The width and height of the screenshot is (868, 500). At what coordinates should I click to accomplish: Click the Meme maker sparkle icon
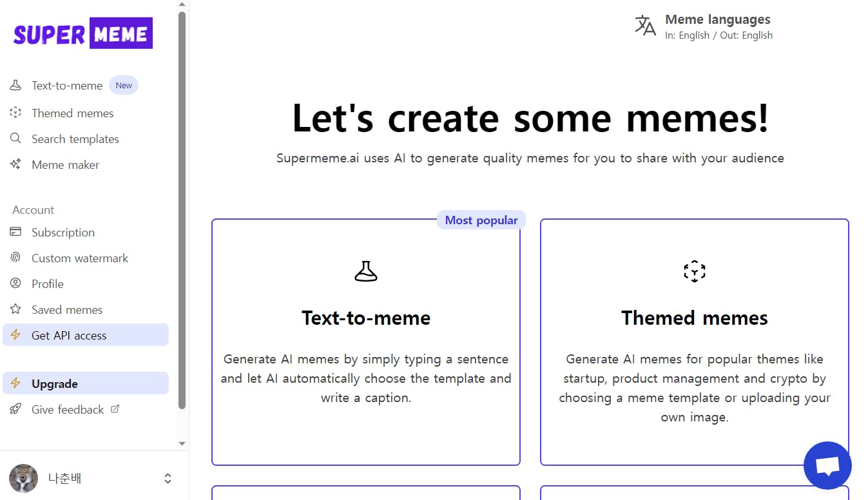point(15,164)
